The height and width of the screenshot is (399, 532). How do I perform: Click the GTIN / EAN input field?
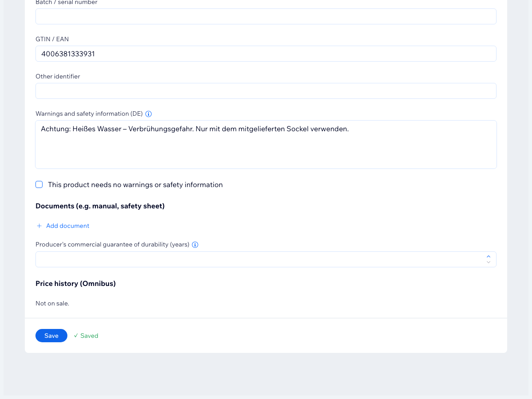coord(266,54)
